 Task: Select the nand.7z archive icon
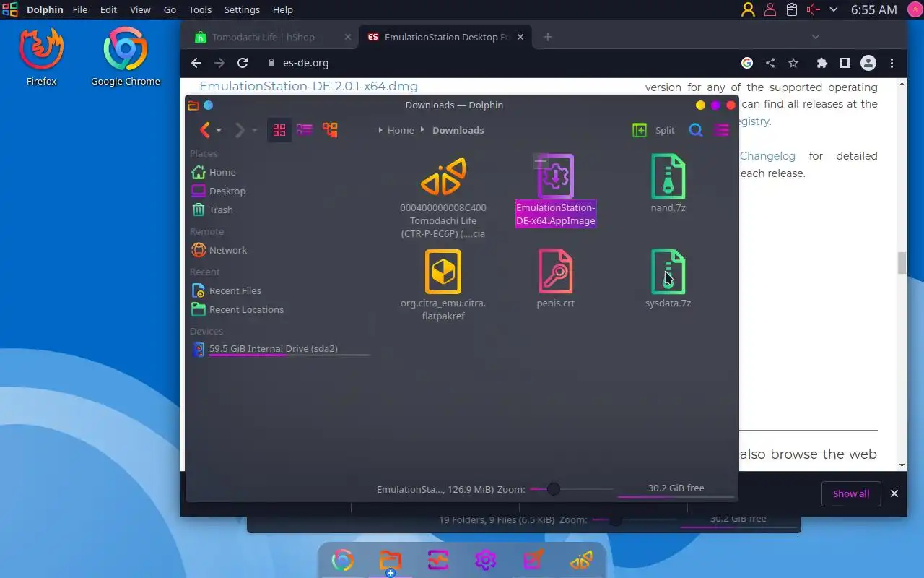coord(668,176)
